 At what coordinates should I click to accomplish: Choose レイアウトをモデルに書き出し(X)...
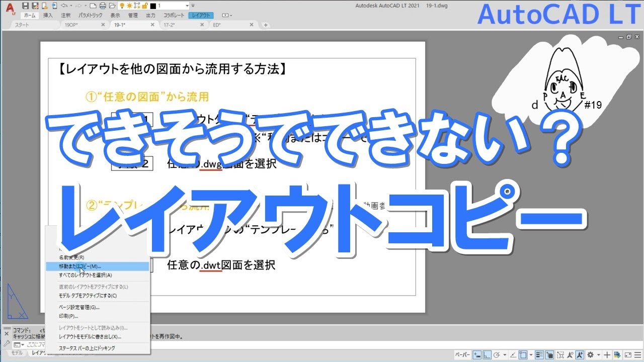click(x=97, y=337)
